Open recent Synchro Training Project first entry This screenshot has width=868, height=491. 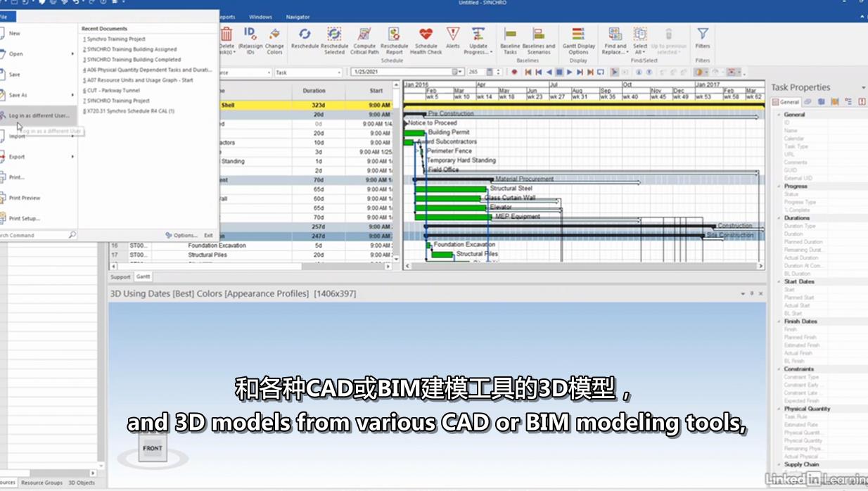point(114,39)
